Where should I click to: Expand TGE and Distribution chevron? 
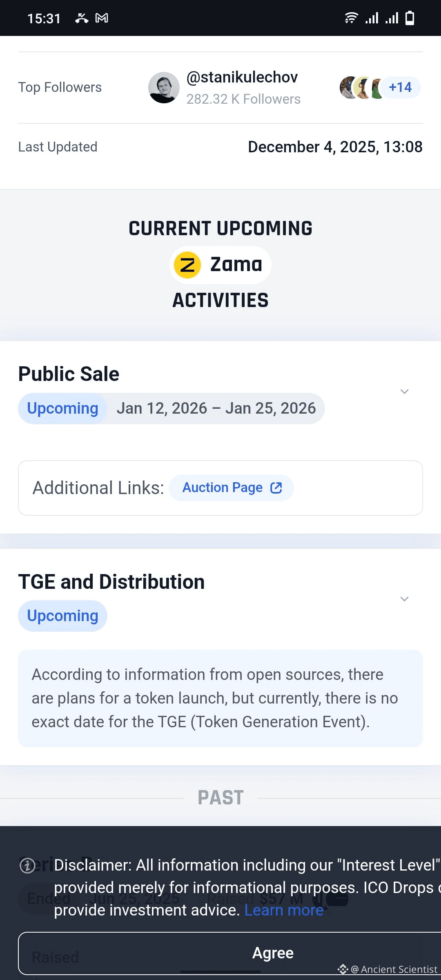(x=404, y=599)
